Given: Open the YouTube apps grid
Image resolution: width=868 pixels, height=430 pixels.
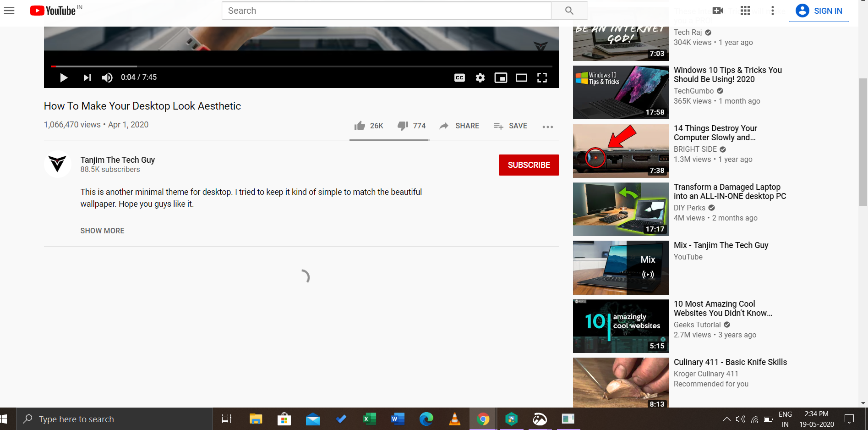Looking at the screenshot, I should tap(745, 11).
